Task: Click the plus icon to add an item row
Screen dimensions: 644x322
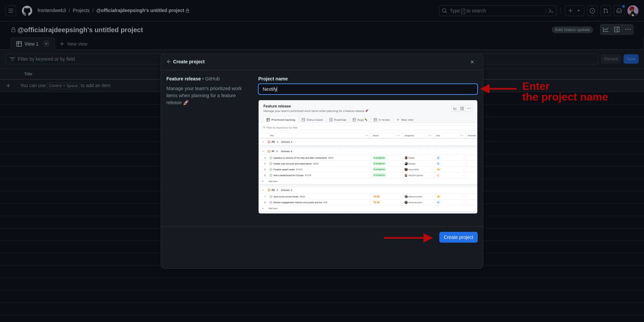Action: pos(8,86)
